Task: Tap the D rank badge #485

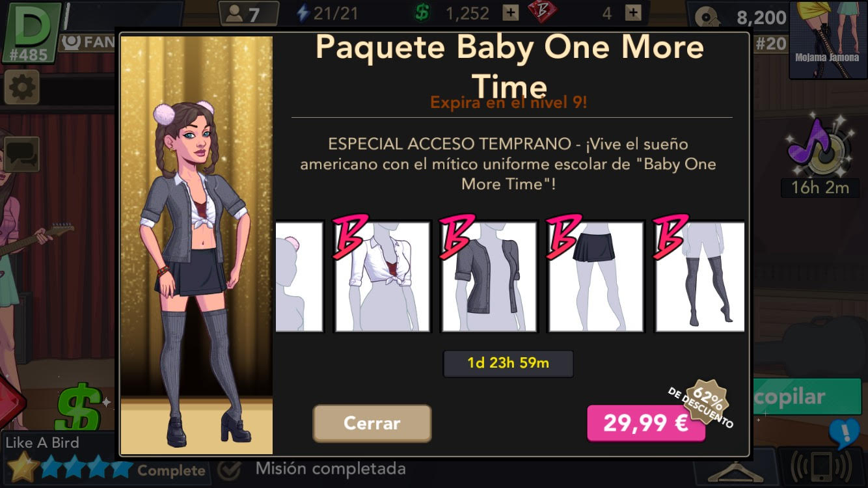Action: click(31, 33)
